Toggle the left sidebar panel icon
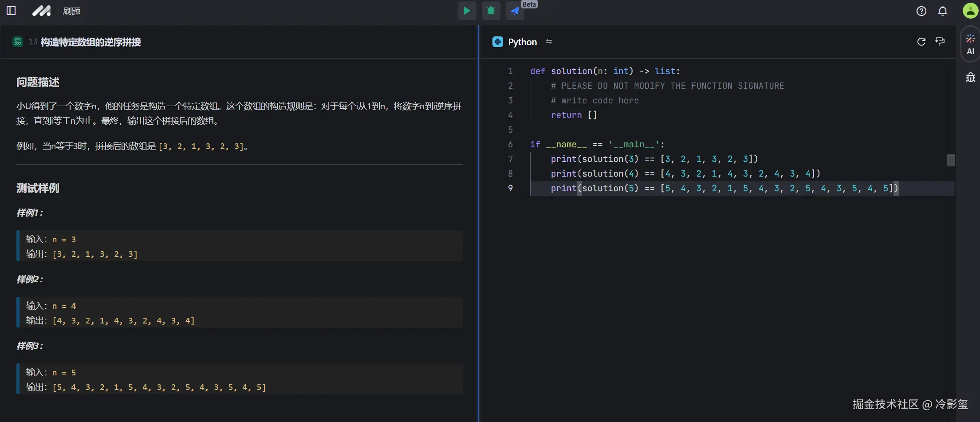This screenshot has width=980, height=422. pyautogui.click(x=11, y=11)
